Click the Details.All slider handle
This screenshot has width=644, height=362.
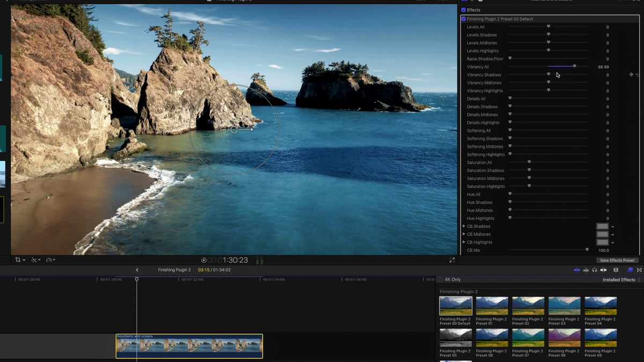pyautogui.click(x=510, y=98)
